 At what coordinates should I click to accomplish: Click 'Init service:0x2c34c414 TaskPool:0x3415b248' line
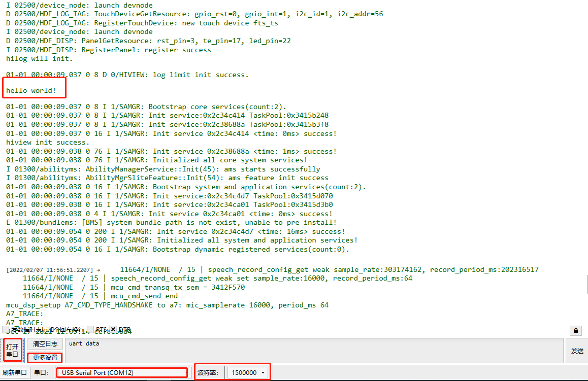[167, 115]
